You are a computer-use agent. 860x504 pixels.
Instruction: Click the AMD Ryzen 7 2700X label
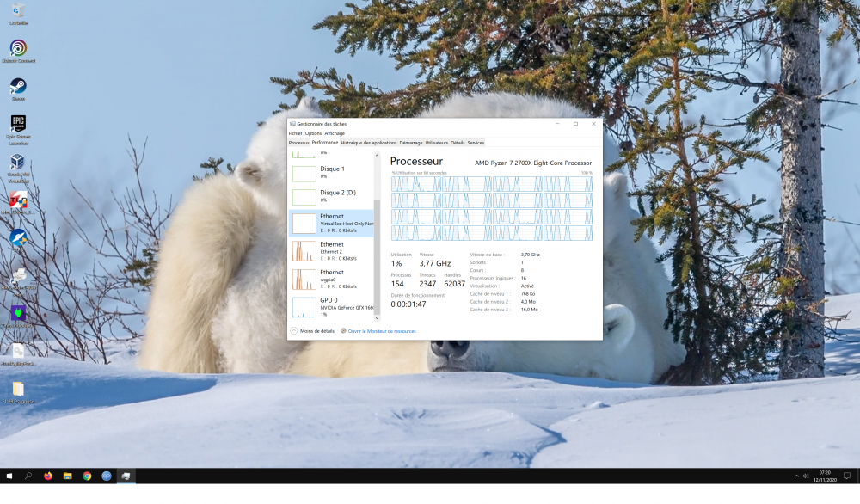point(533,163)
